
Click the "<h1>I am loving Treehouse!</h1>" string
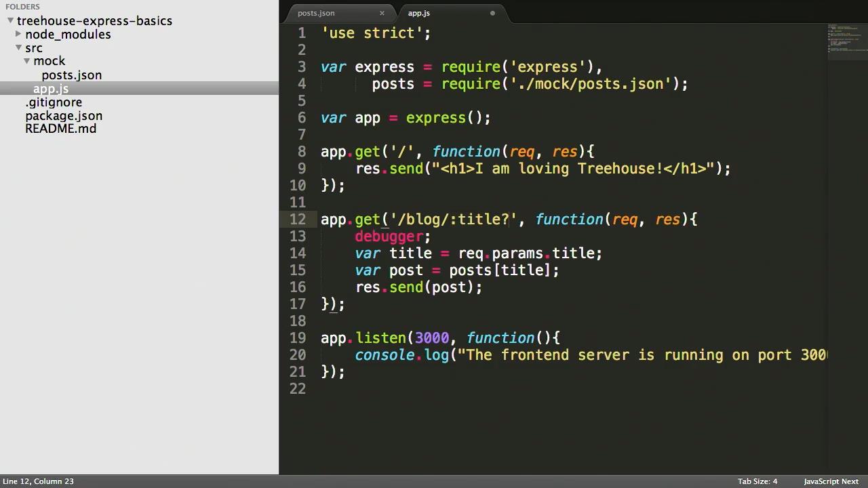[x=574, y=169]
